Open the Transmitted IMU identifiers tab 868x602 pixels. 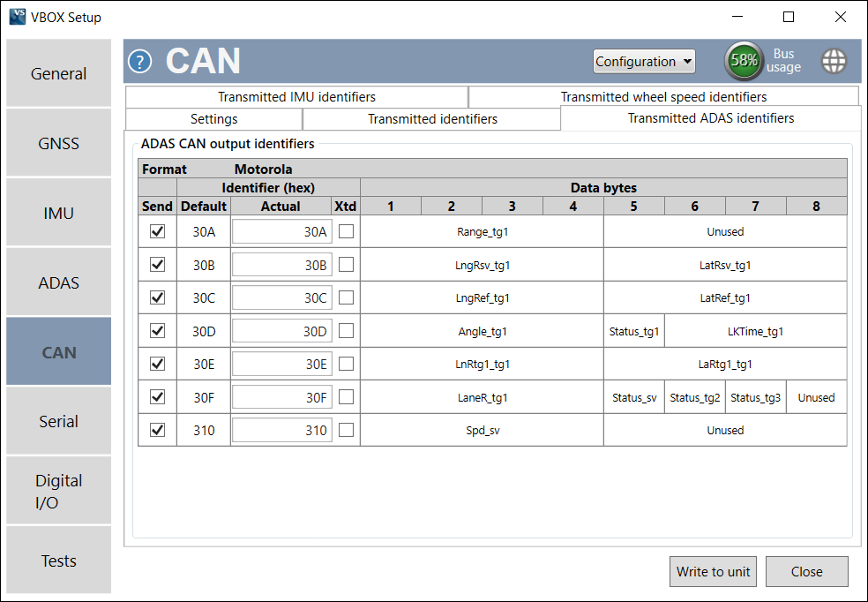pos(297,96)
